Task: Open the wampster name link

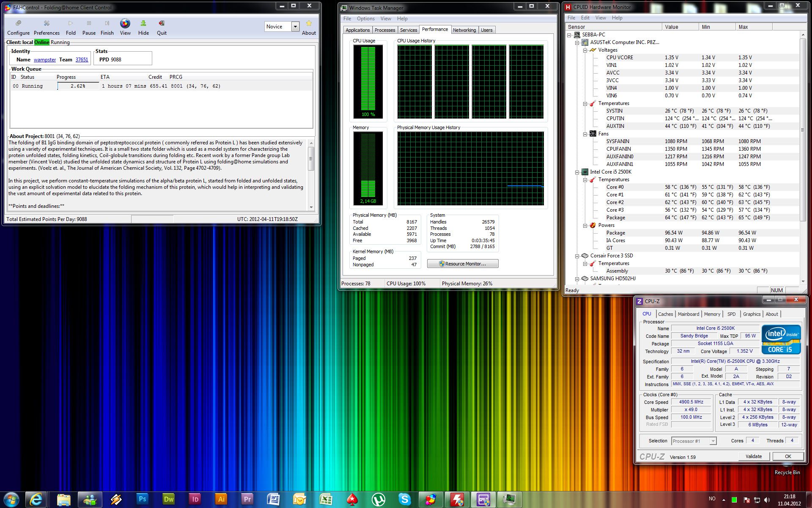Action: point(45,60)
